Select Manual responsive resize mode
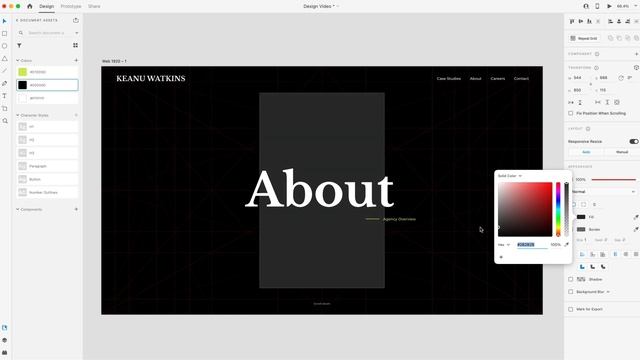The image size is (640, 360). (622, 152)
